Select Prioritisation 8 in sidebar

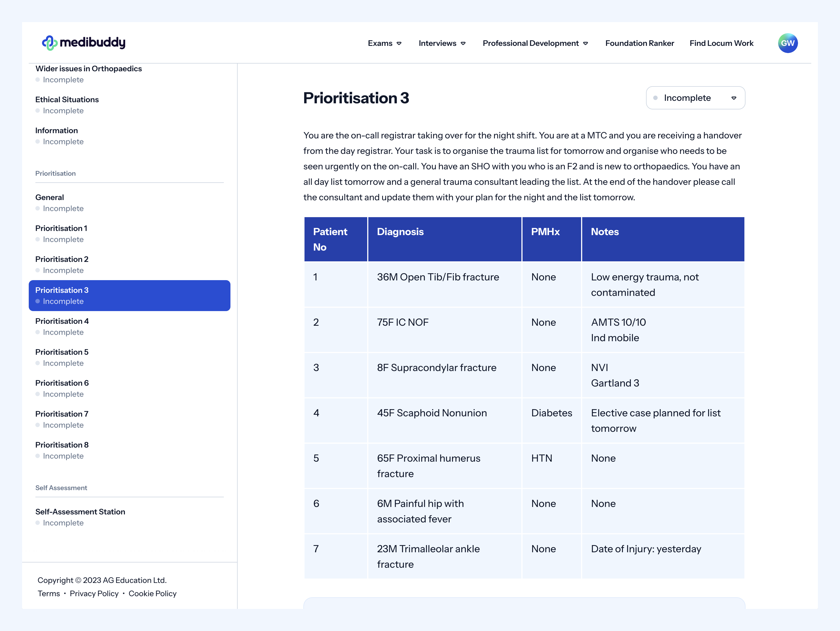[x=130, y=450]
